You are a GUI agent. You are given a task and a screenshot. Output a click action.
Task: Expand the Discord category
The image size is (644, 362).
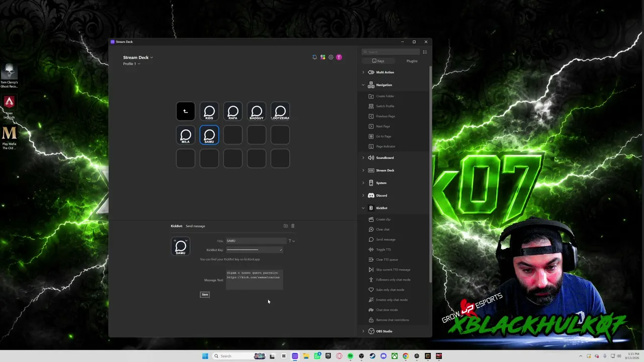pos(363,196)
